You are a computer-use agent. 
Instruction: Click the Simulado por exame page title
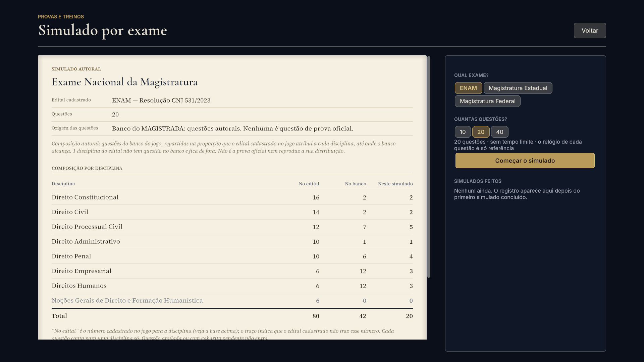coord(103,31)
